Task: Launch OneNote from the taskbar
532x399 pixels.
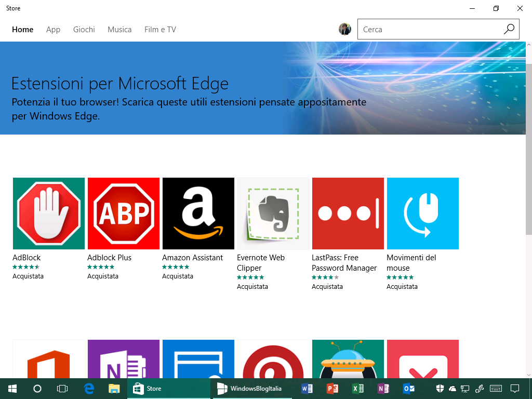Action: 383,389
